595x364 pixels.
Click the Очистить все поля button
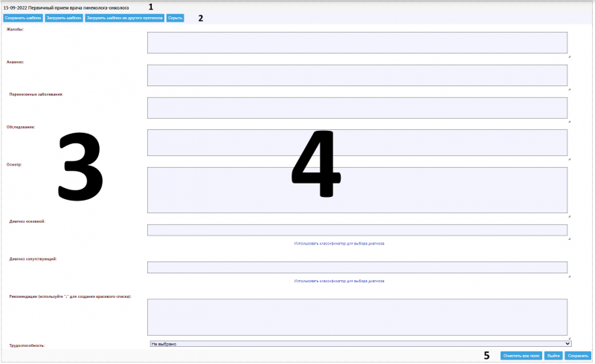pyautogui.click(x=521, y=356)
